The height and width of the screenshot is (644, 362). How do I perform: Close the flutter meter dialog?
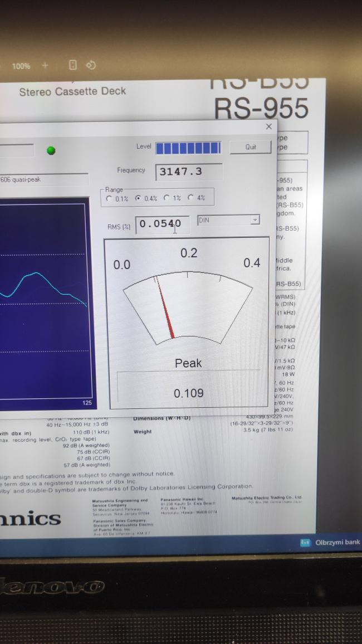coord(269,127)
